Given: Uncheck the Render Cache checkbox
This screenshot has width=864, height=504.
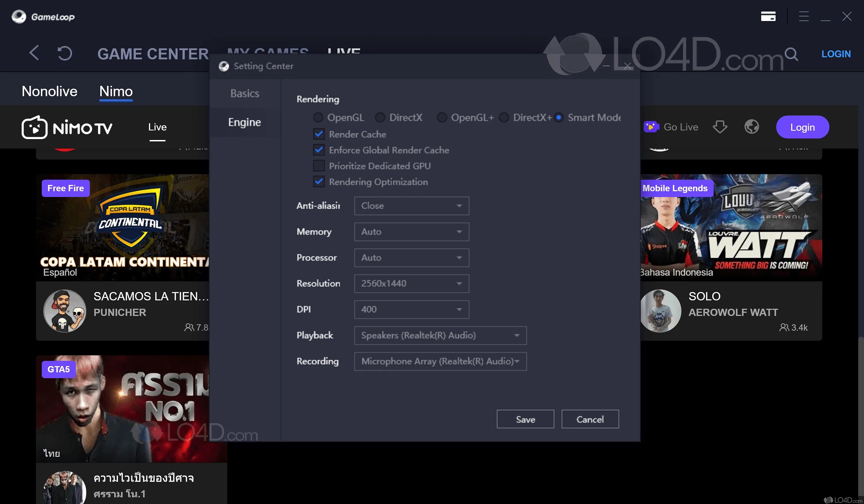Looking at the screenshot, I should pyautogui.click(x=319, y=134).
